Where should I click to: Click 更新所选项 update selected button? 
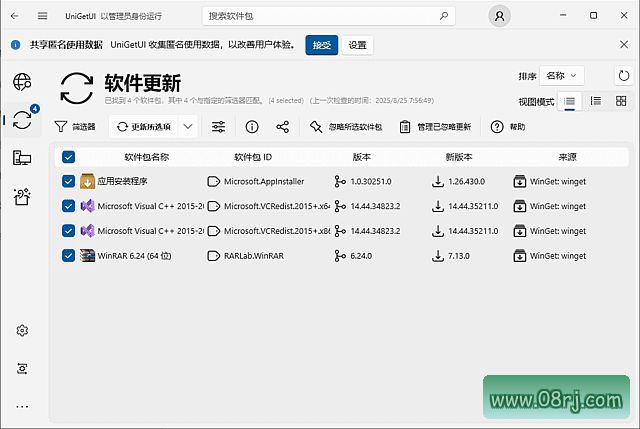point(144,127)
